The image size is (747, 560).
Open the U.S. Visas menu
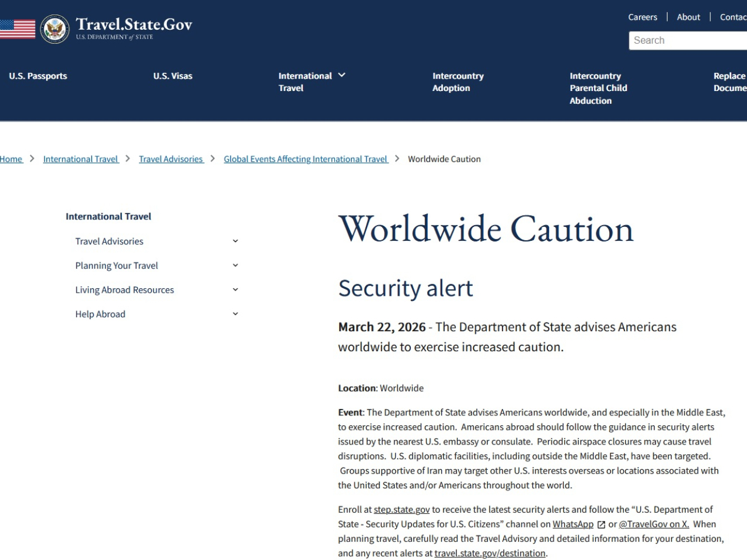coord(173,76)
